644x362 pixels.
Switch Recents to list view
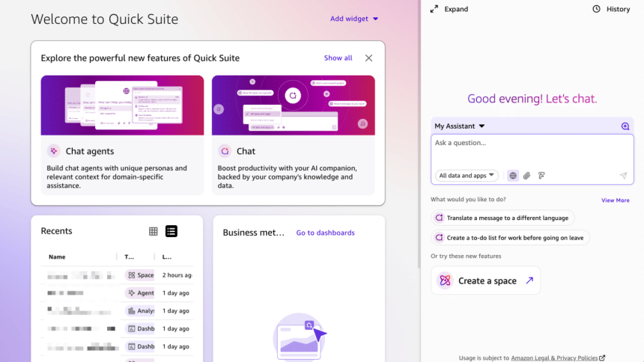point(171,231)
